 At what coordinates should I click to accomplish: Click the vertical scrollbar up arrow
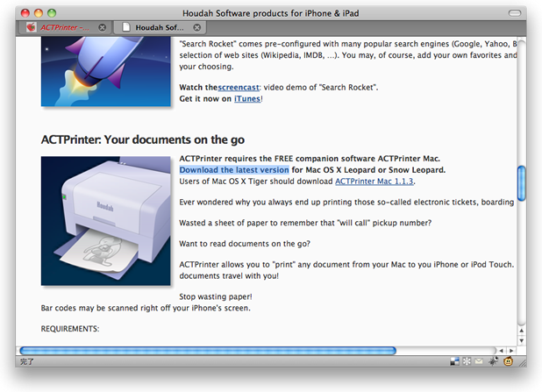(x=521, y=331)
